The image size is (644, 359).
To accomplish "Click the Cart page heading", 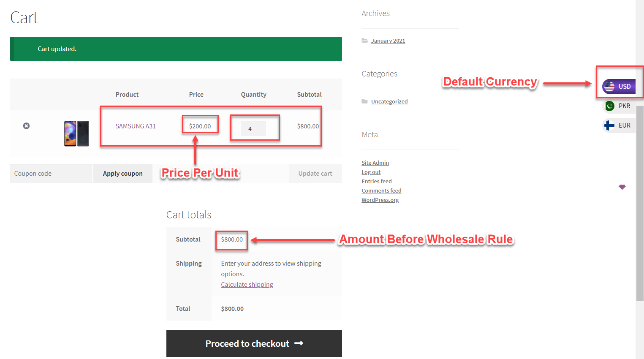I will click(x=24, y=18).
